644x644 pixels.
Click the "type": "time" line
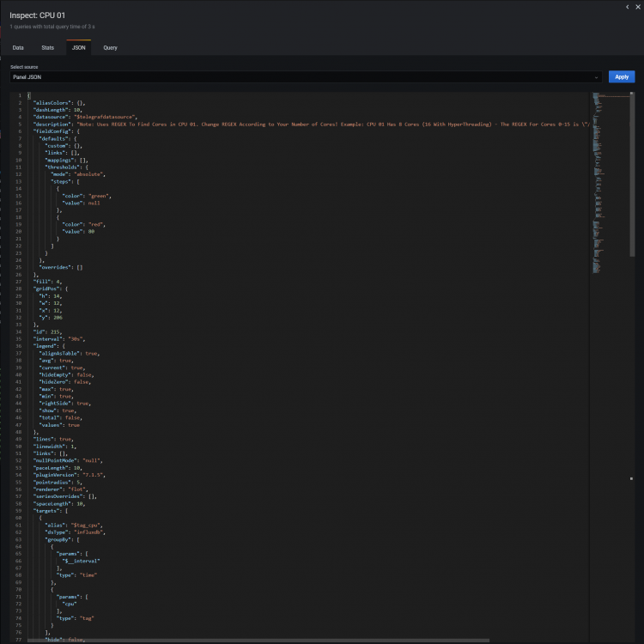[76, 575]
